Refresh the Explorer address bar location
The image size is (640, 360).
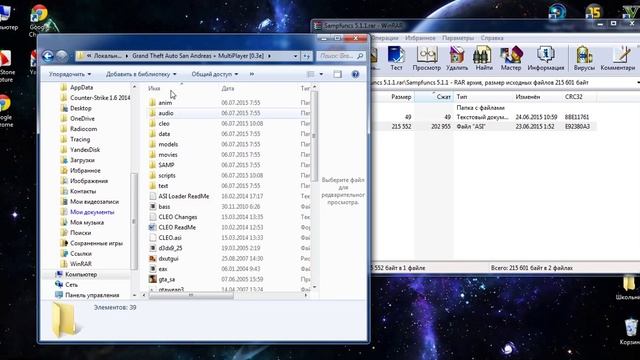coord(307,56)
